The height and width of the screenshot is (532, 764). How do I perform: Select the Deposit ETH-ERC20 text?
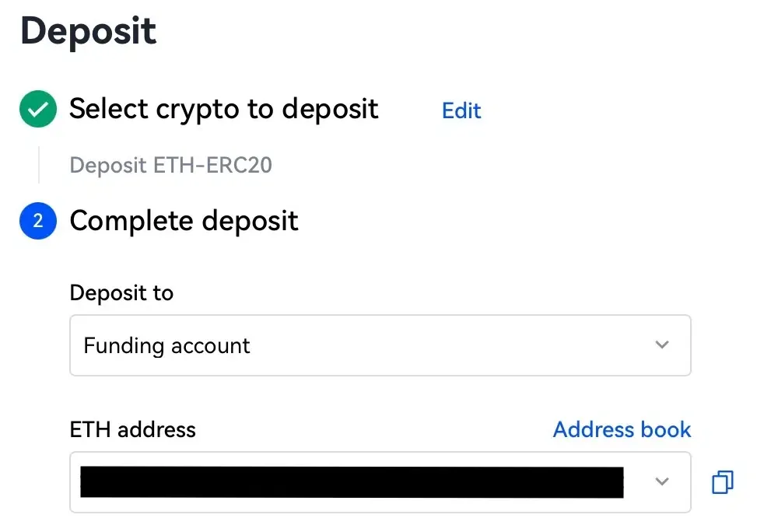[x=170, y=165]
